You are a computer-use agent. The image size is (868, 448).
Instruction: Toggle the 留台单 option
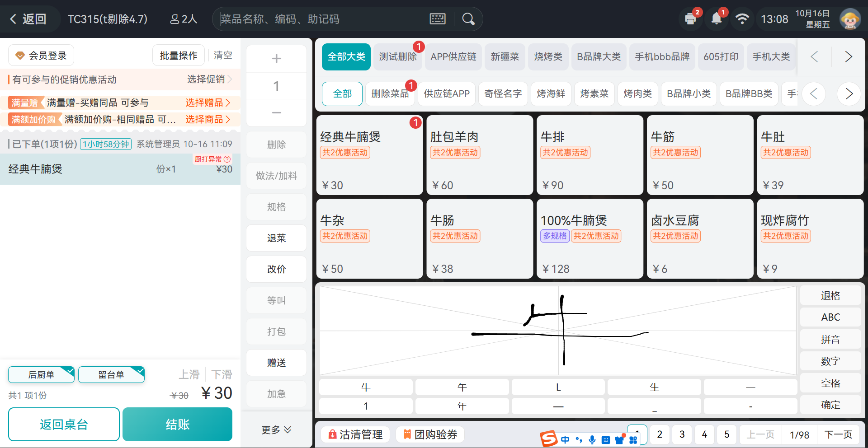point(111,374)
